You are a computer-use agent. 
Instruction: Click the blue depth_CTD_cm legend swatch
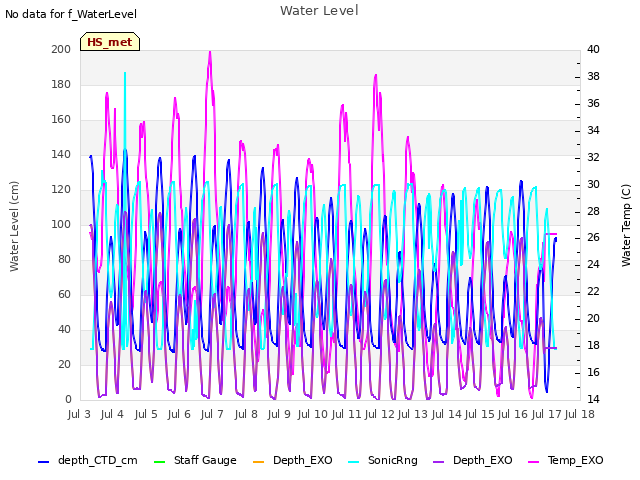[43, 462]
